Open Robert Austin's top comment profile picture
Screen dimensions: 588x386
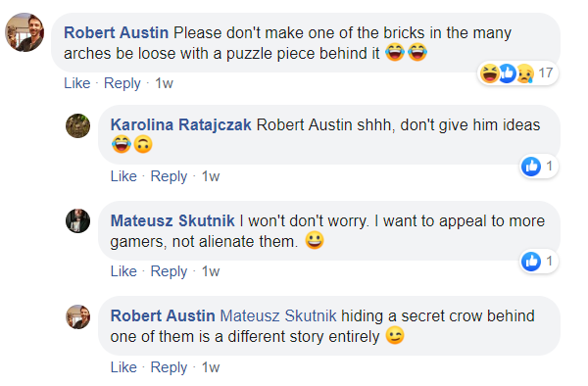pyautogui.click(x=24, y=32)
